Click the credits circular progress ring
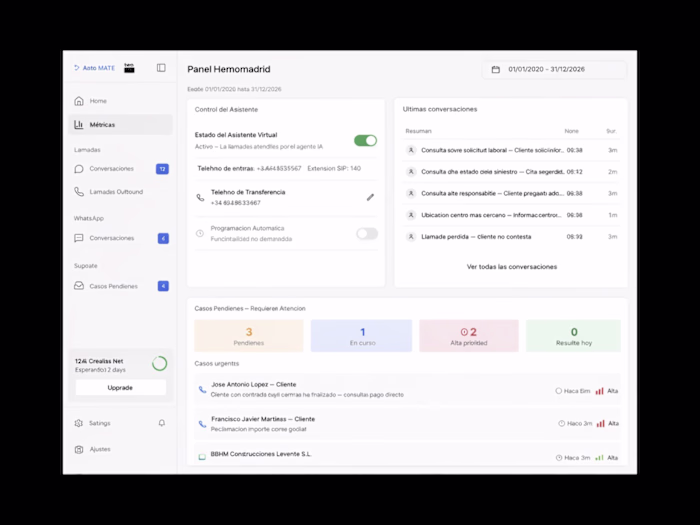 [159, 364]
